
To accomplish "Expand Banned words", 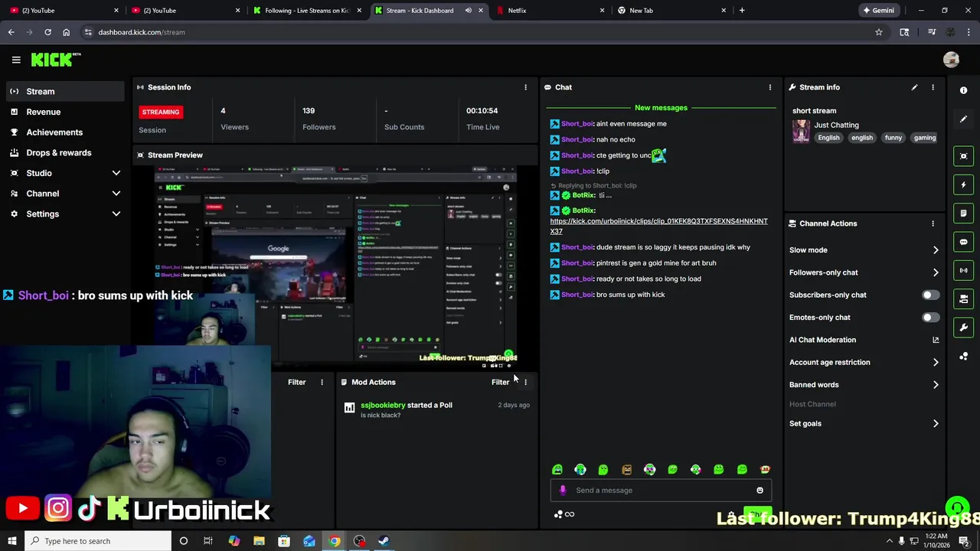I will (936, 385).
